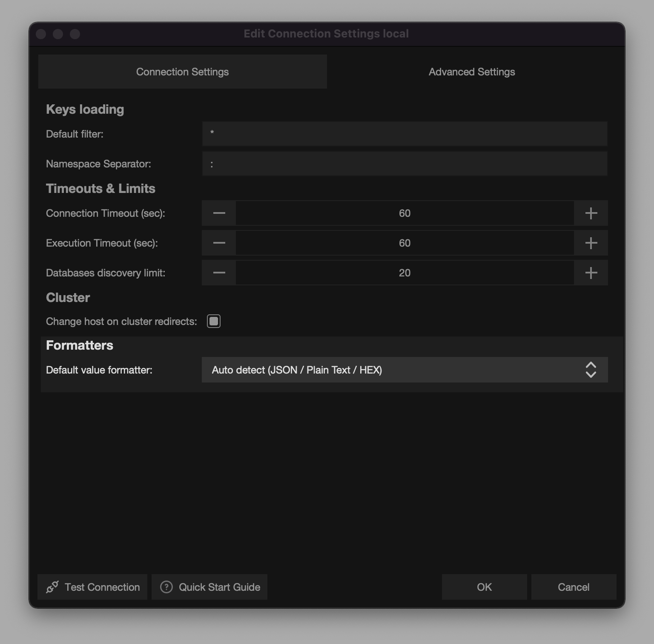Click the Formatters section heading
This screenshot has width=654, height=644.
(x=80, y=345)
